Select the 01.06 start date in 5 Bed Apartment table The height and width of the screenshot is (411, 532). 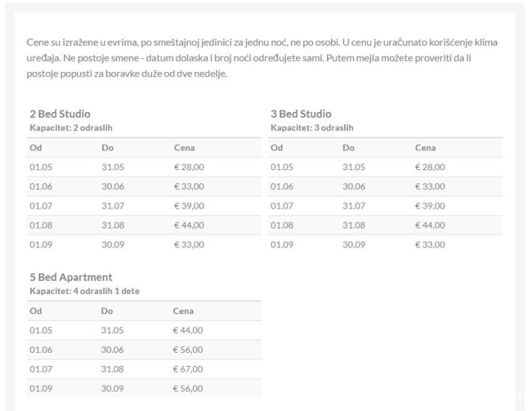tap(41, 350)
